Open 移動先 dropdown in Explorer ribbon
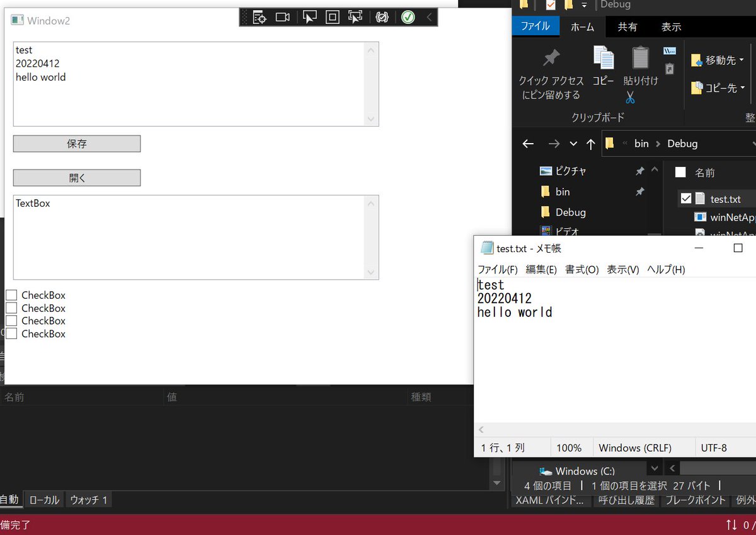 click(718, 60)
